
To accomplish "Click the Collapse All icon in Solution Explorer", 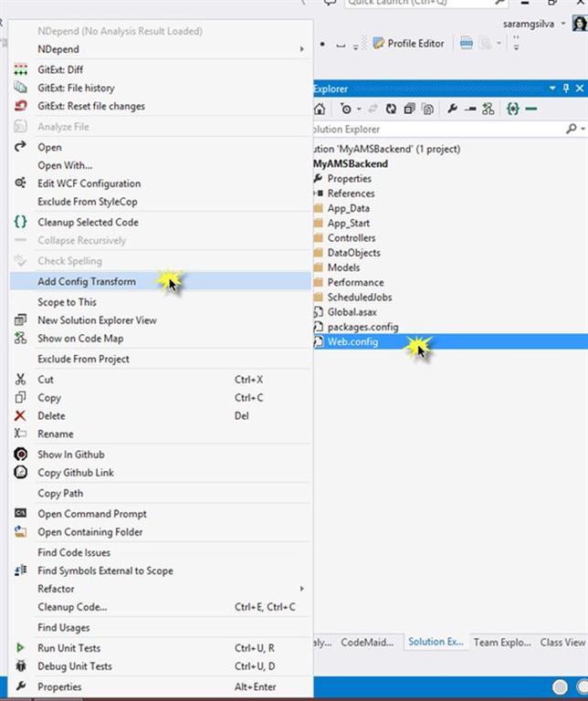I will point(409,109).
